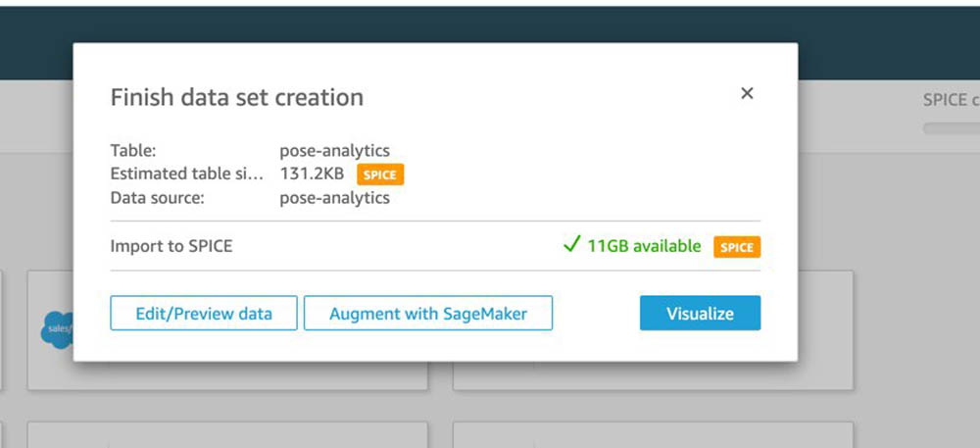This screenshot has width=980, height=448.
Task: Select the Salesforce cloud icon behind the dialog
Action: coord(58,329)
